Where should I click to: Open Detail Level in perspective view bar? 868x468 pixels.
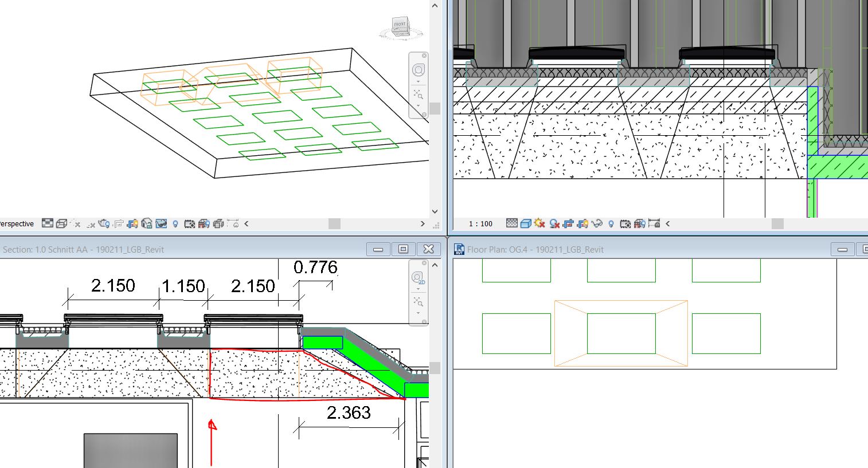48,223
